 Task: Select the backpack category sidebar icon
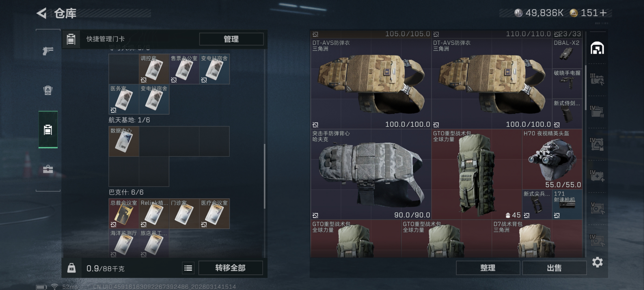pos(48,90)
